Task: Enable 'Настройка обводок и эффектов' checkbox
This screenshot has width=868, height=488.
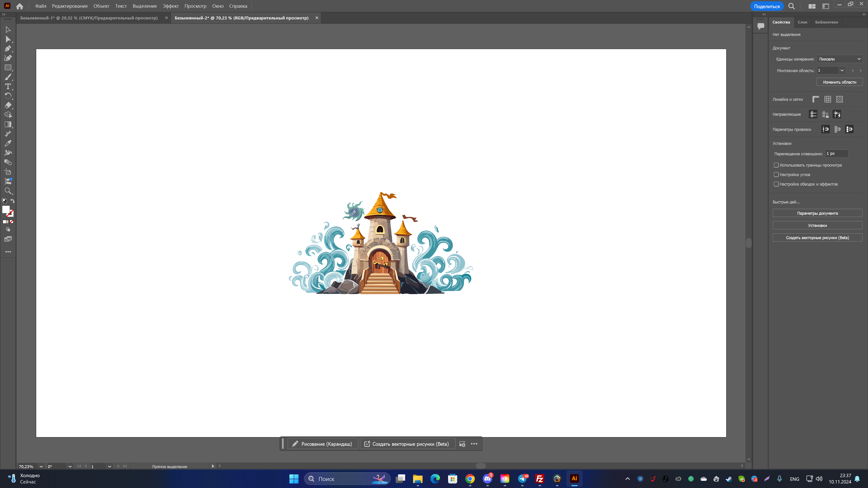Action: (776, 184)
